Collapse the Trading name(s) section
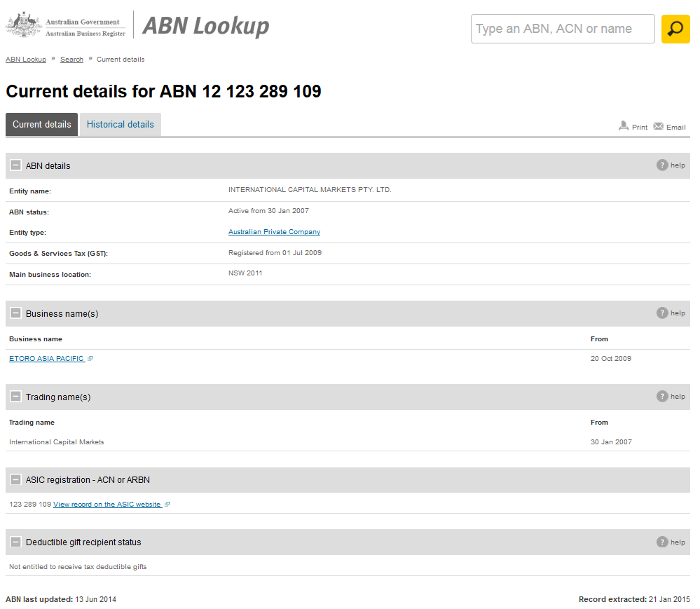The height and width of the screenshot is (609, 700). [x=15, y=397]
